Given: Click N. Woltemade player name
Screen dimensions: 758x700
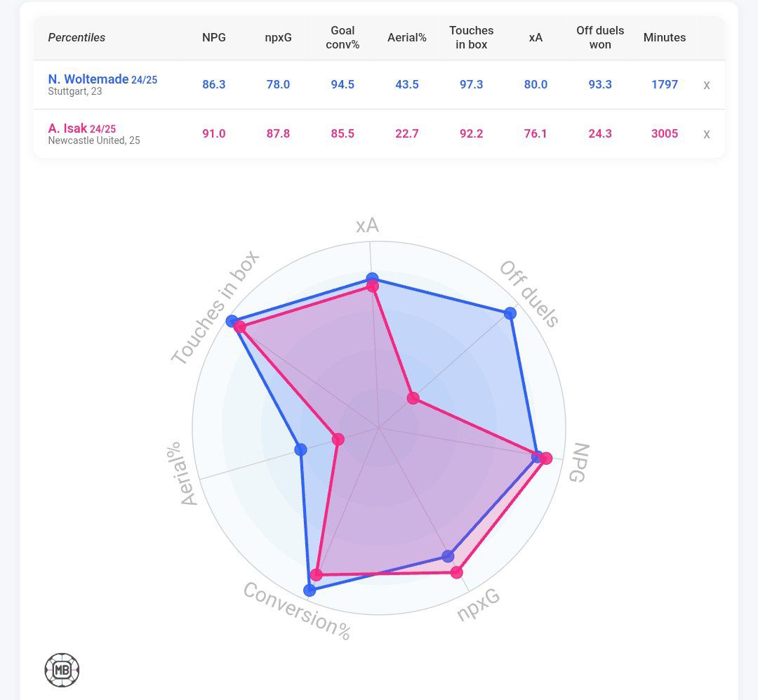Looking at the screenshot, I should [88, 79].
